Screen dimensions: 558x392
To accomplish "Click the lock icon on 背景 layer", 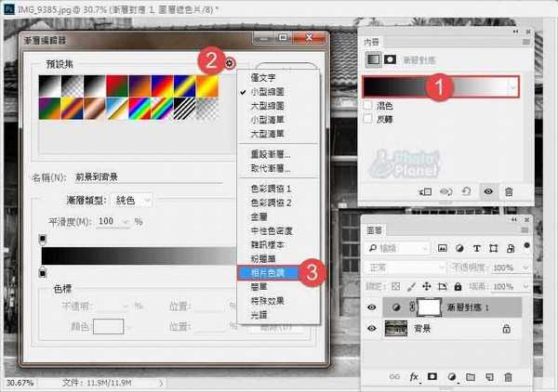I will pyautogui.click(x=506, y=328).
